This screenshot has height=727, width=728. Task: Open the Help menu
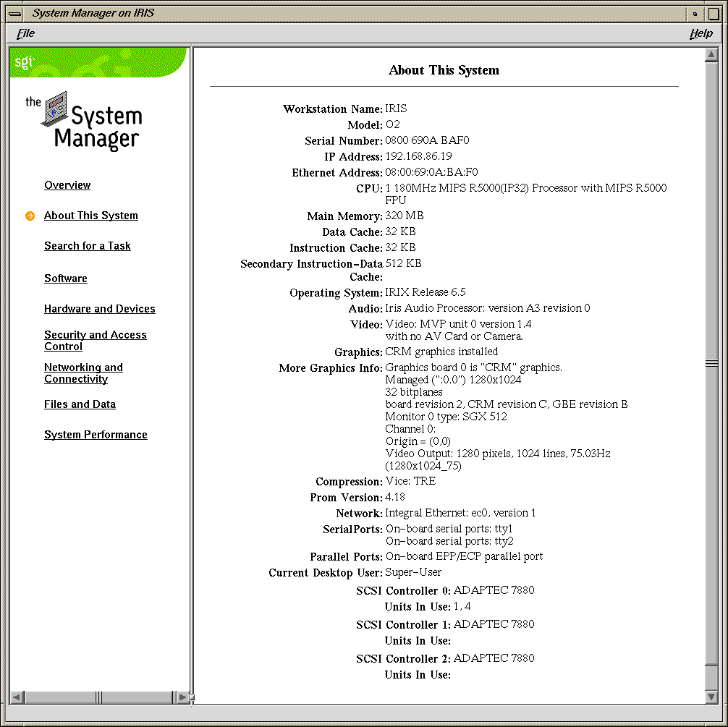click(x=701, y=33)
